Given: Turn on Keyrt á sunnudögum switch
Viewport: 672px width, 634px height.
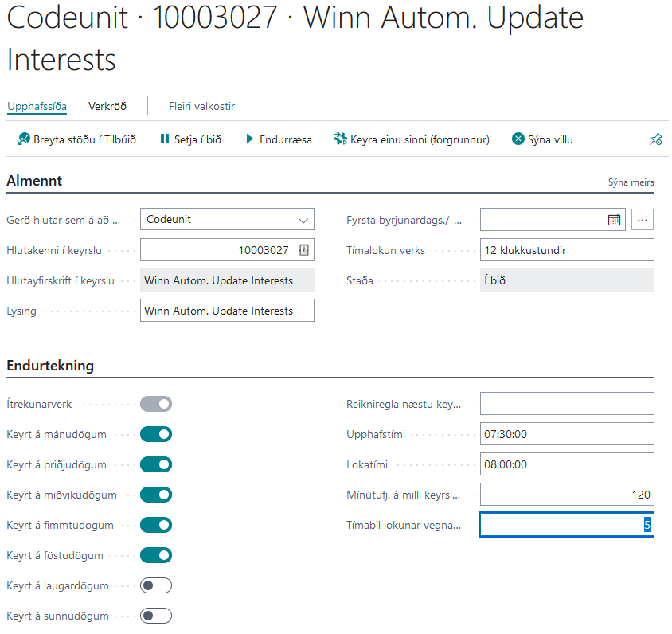Looking at the screenshot, I should (156, 616).
